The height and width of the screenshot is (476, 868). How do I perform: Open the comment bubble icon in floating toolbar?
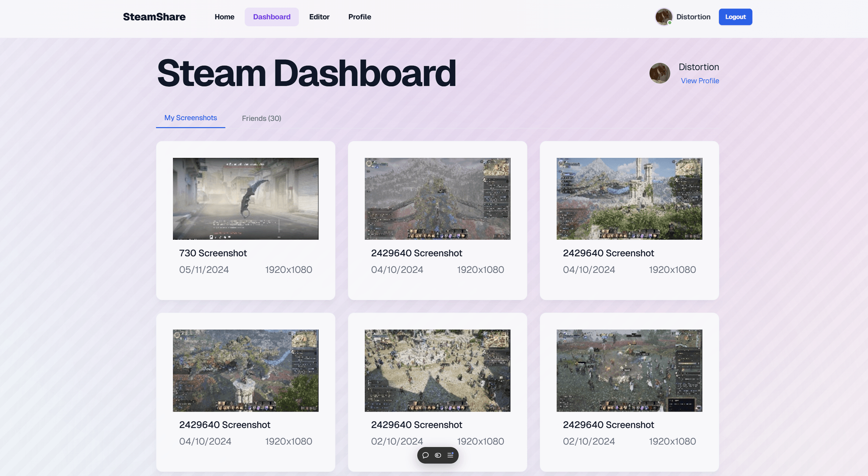tap(426, 455)
